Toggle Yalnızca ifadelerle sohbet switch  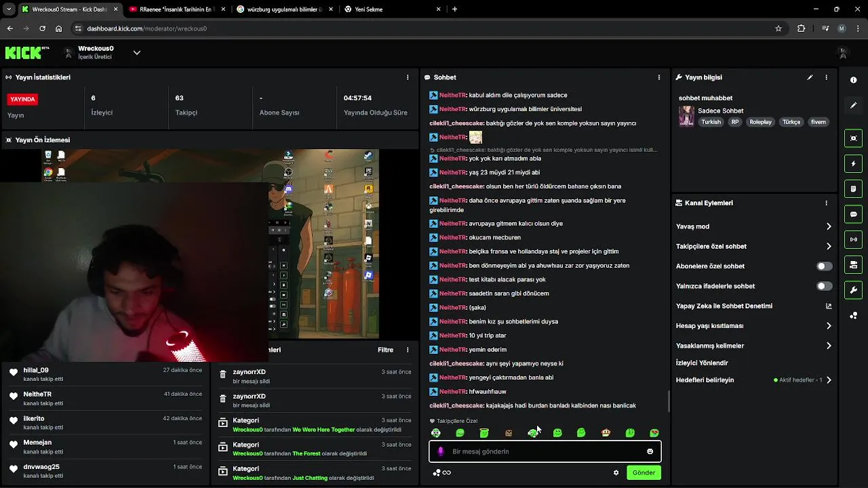824,286
